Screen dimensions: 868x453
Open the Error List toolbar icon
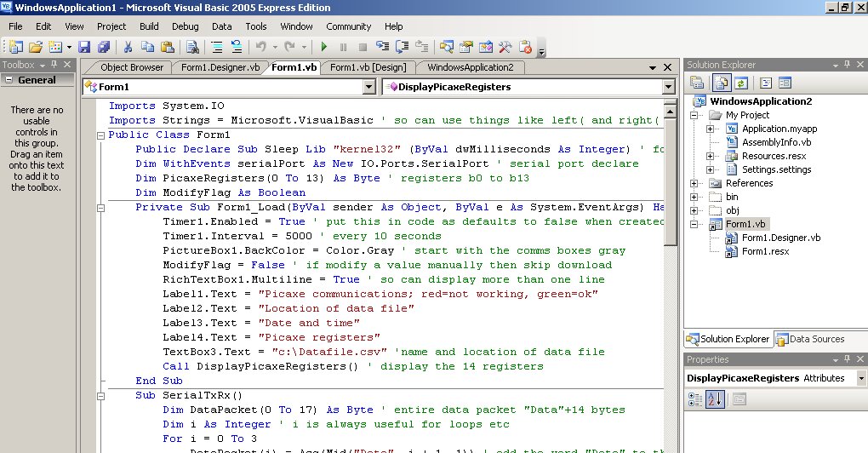click(x=525, y=47)
